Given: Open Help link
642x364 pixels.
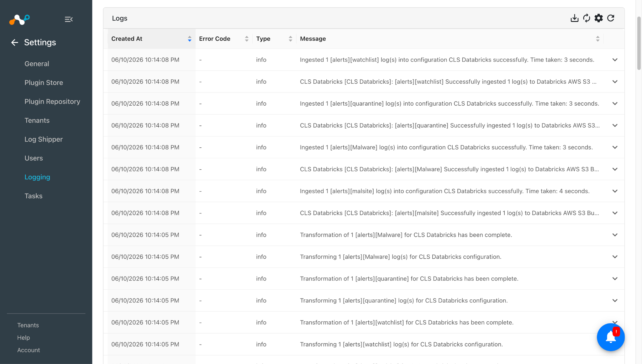Looking at the screenshot, I should (24, 338).
